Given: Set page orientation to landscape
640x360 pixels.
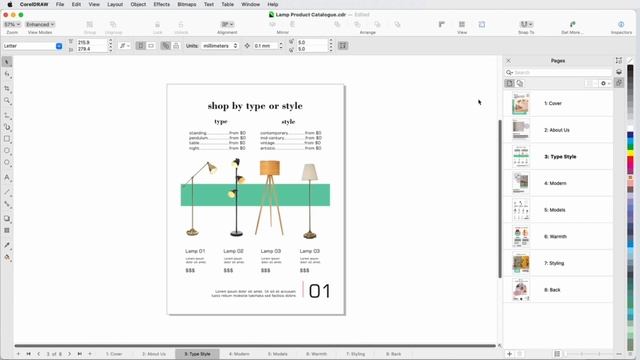Looking at the screenshot, I should [151, 46].
